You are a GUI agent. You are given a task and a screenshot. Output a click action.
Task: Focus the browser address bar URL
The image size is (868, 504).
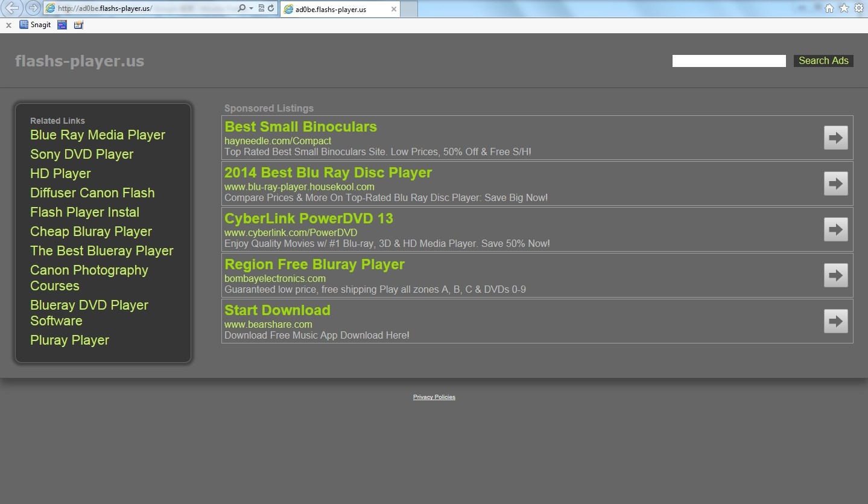139,8
